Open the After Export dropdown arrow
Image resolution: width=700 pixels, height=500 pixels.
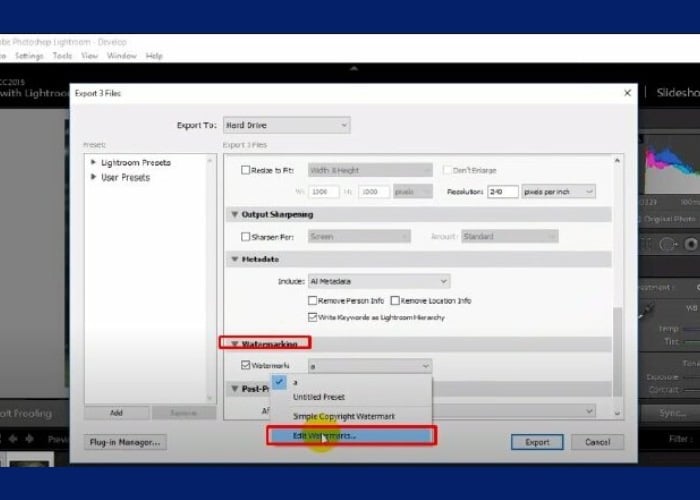pos(589,411)
